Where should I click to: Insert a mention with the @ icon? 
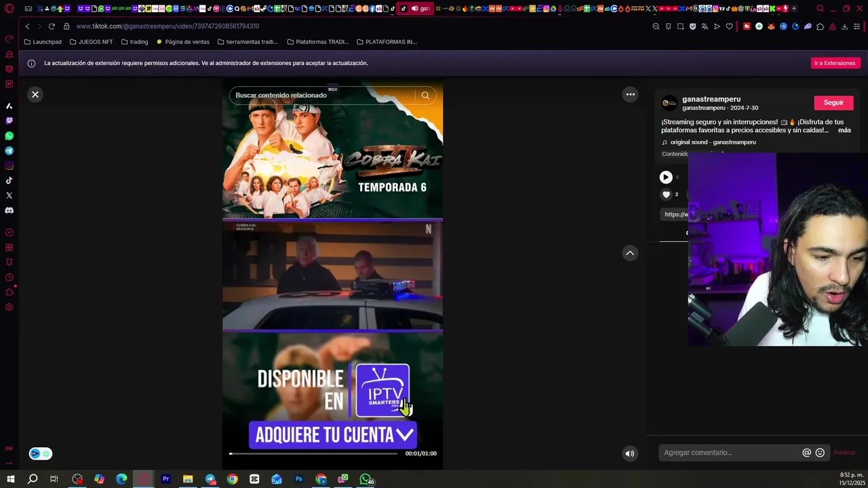[806, 453]
